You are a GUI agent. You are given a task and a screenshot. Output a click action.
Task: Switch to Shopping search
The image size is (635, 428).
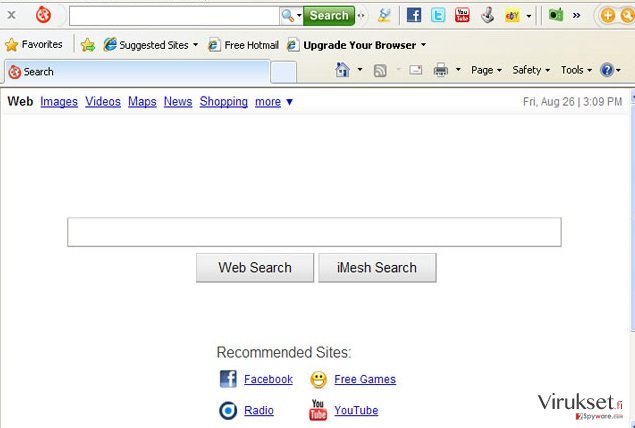(224, 102)
